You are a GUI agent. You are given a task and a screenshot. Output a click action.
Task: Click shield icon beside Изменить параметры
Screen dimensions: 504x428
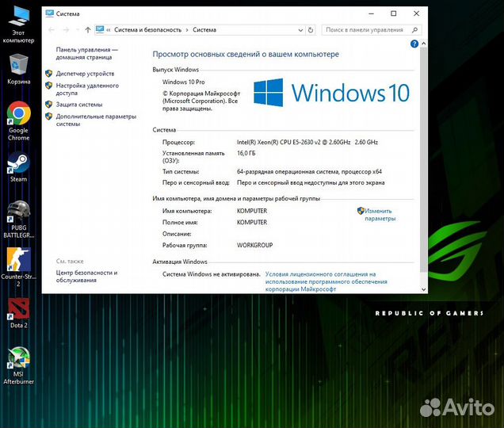[361, 211]
